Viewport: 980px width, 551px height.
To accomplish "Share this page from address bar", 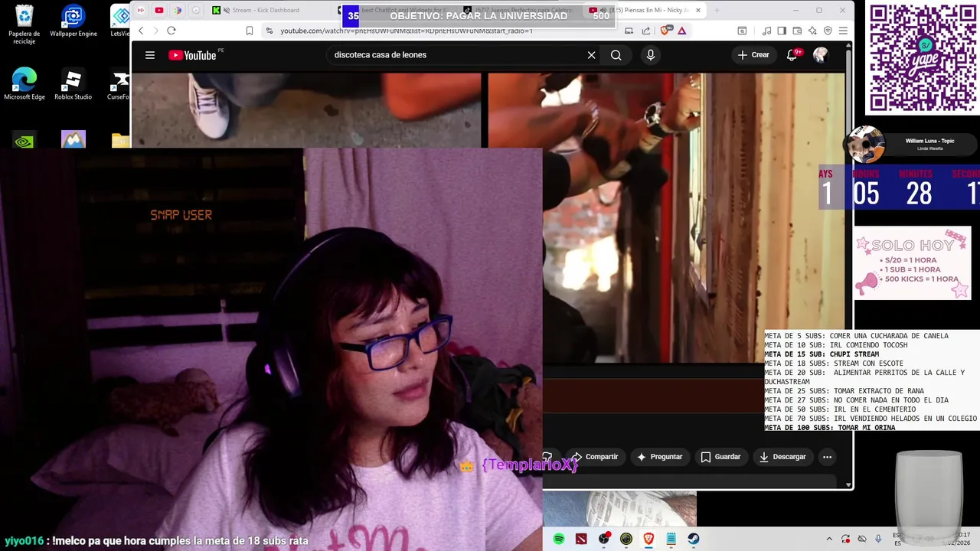I will 646,31.
